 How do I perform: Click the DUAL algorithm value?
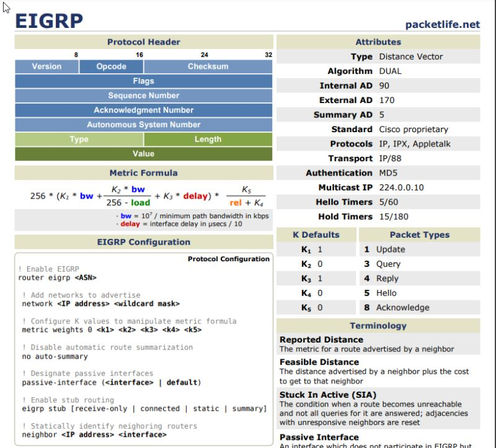pyautogui.click(x=390, y=71)
